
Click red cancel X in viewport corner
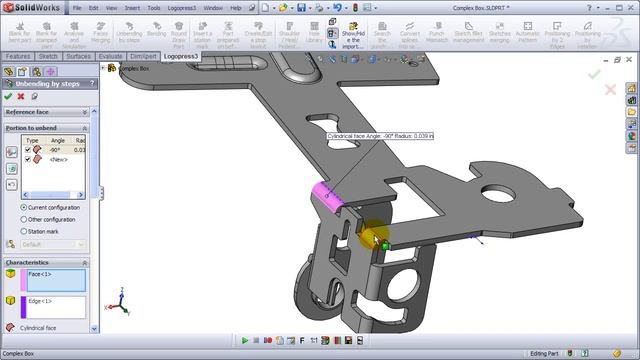pos(610,89)
